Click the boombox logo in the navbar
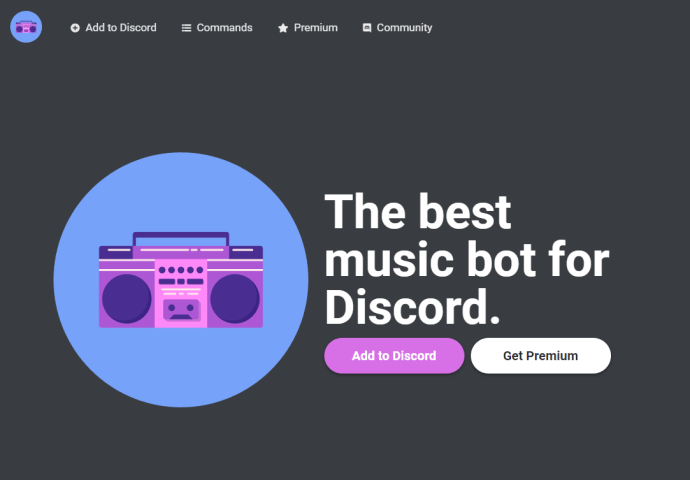The image size is (690, 480). point(26,27)
